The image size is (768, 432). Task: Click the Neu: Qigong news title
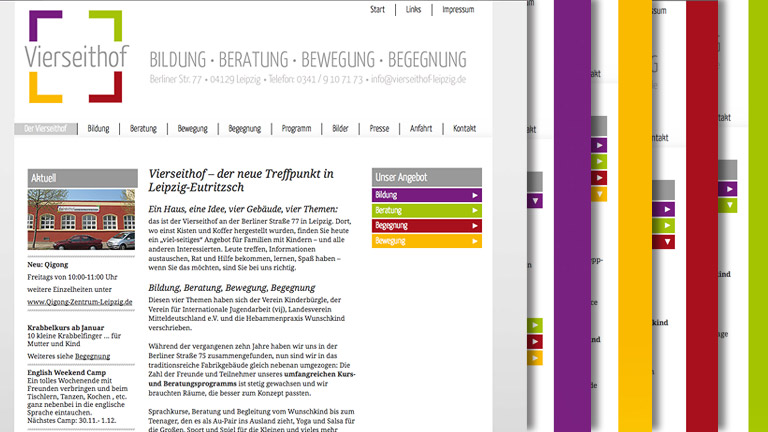48,264
